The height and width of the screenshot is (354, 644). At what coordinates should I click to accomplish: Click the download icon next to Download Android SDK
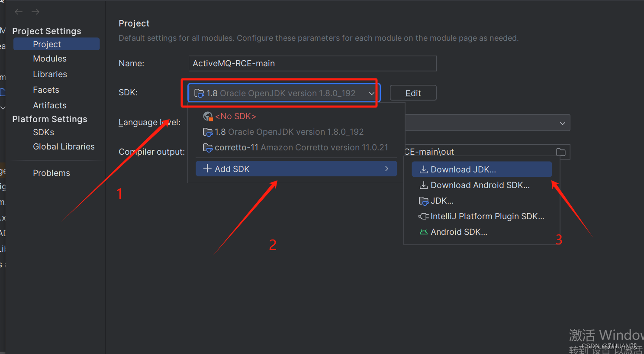point(424,185)
